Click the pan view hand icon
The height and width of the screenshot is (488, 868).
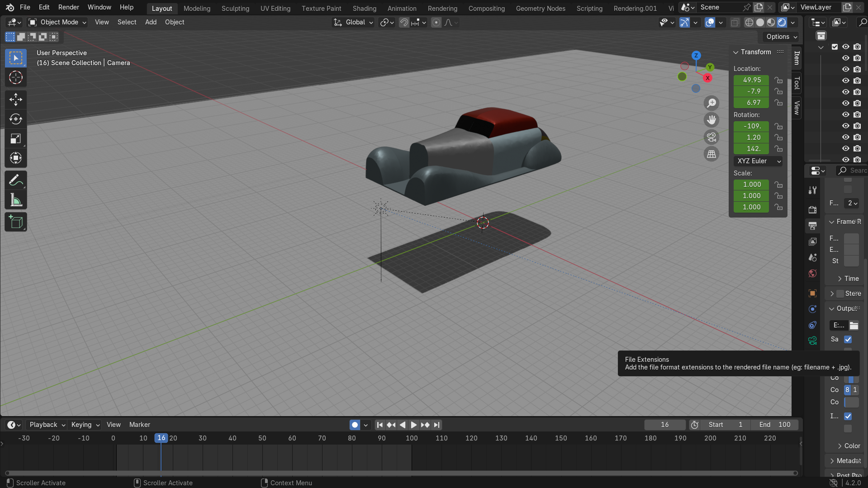711,120
